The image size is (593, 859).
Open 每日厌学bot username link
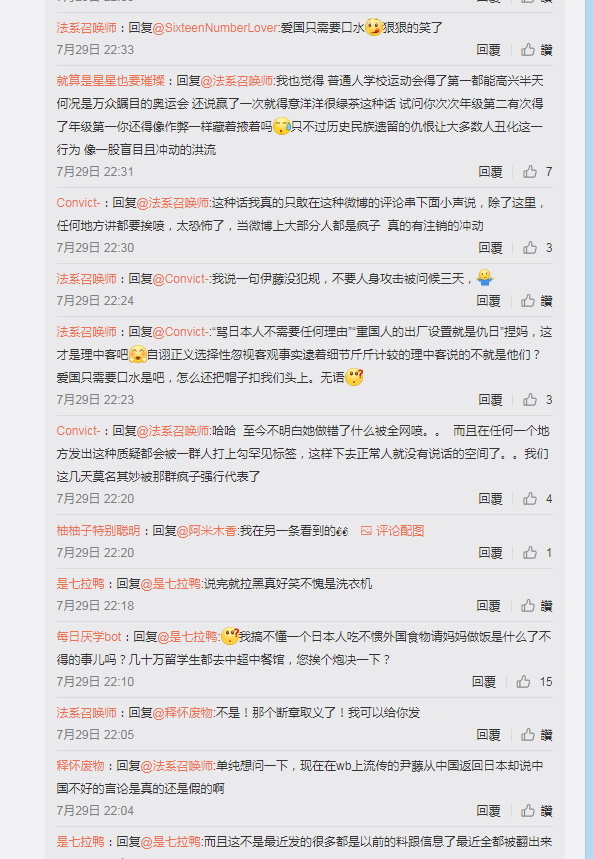tap(89, 637)
